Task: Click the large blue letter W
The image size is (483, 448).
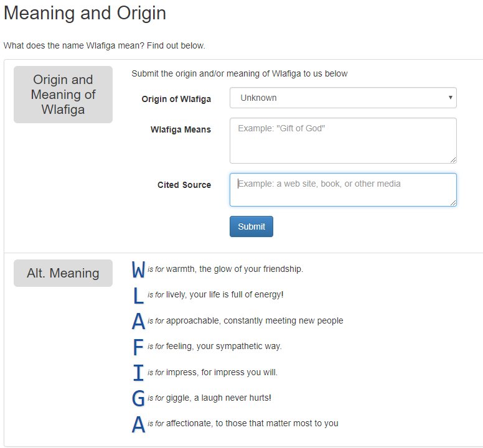Action: (138, 269)
